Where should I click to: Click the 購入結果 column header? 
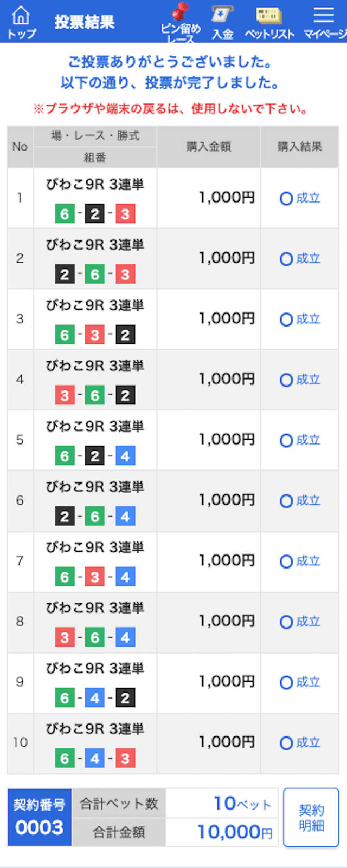click(300, 147)
